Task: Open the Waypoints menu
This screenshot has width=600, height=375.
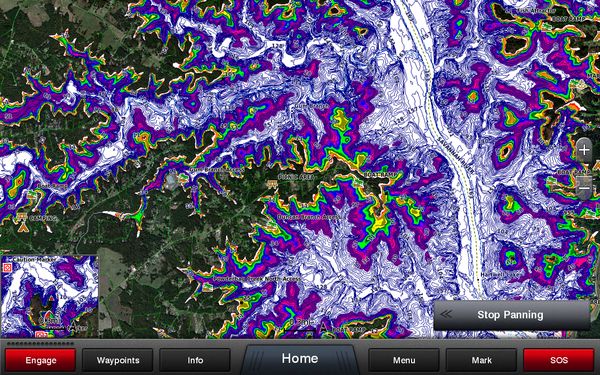Action: (118, 360)
